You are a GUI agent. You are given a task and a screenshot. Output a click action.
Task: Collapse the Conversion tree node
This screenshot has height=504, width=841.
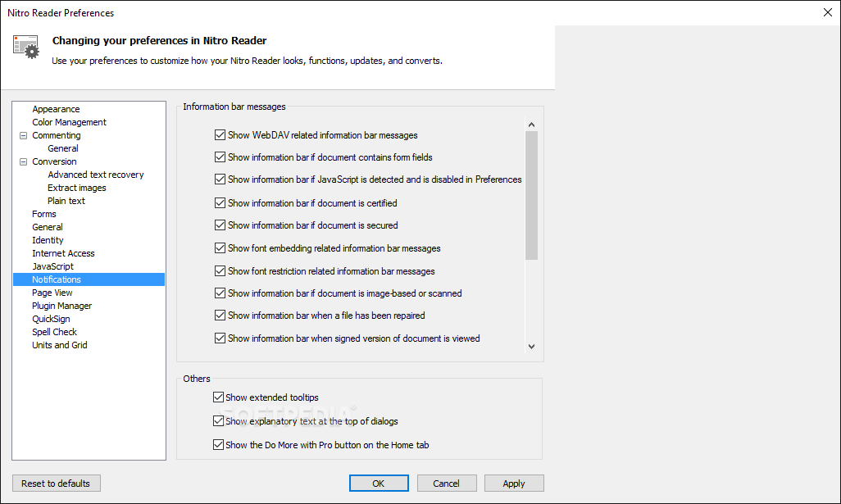[23, 162]
